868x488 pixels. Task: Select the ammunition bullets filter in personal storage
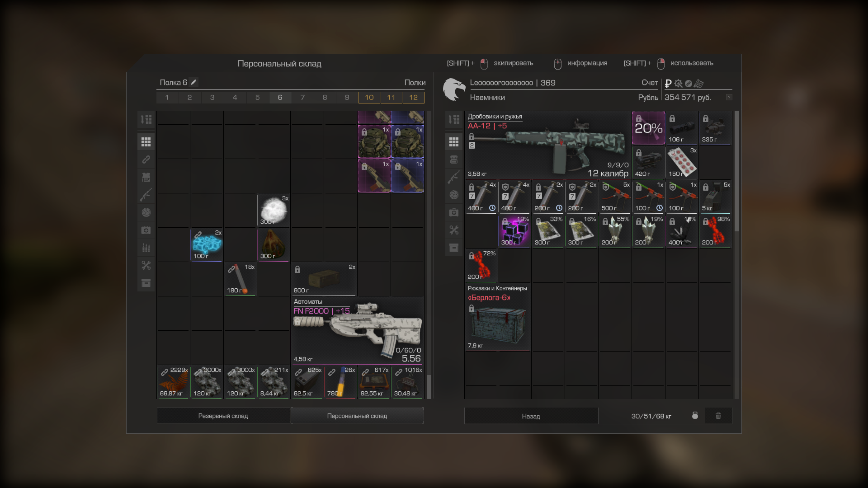(x=146, y=248)
